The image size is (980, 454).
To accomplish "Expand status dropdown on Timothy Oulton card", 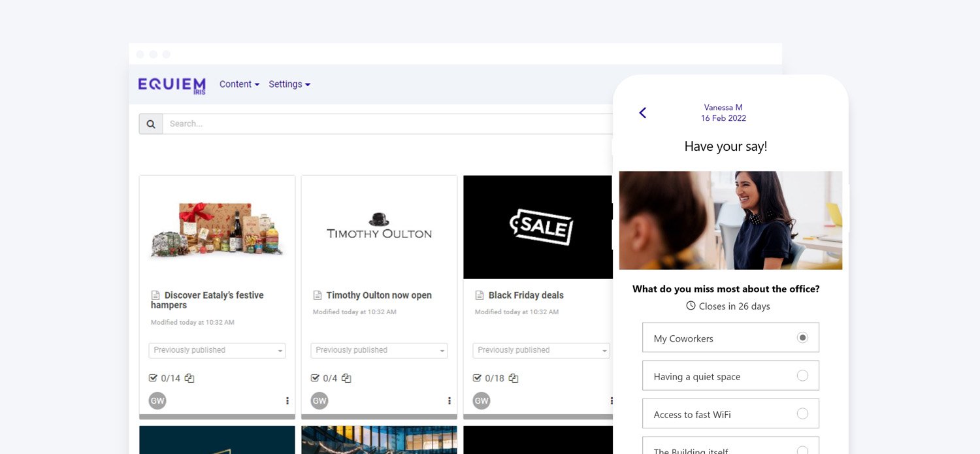I will (379, 351).
